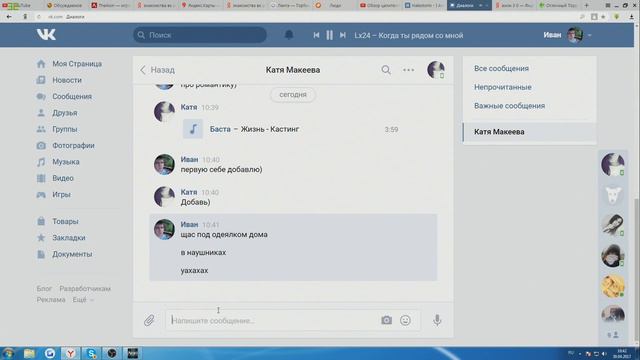Open the emoji smiley picker
Screen dimensions: 640x360
click(x=405, y=320)
